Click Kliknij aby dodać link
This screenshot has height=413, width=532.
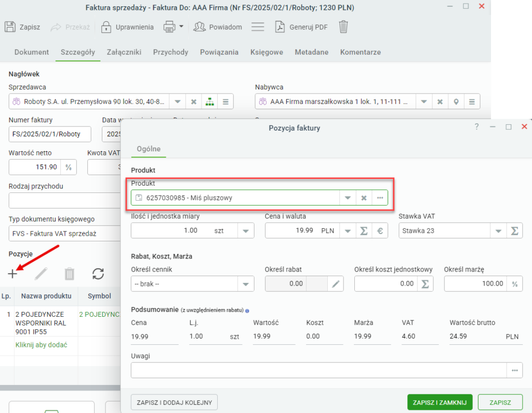click(x=42, y=345)
